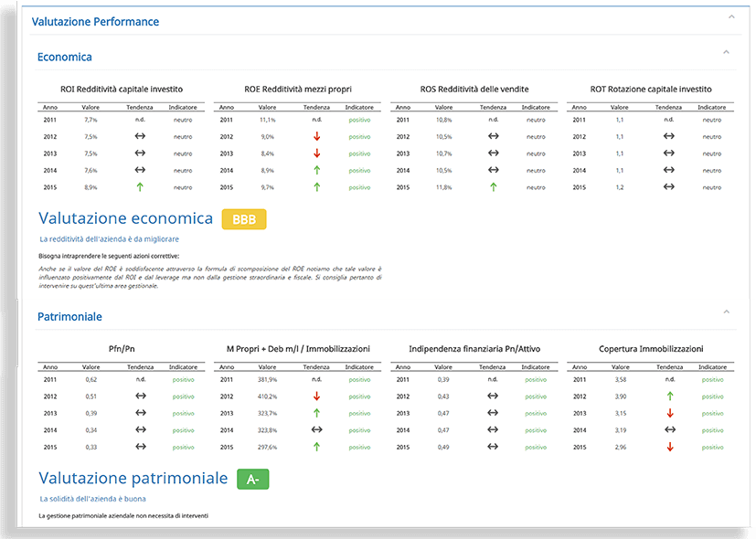Click Indipendenza finanziaria 2014 stable trend arrow
The image size is (756, 539).
point(493,429)
